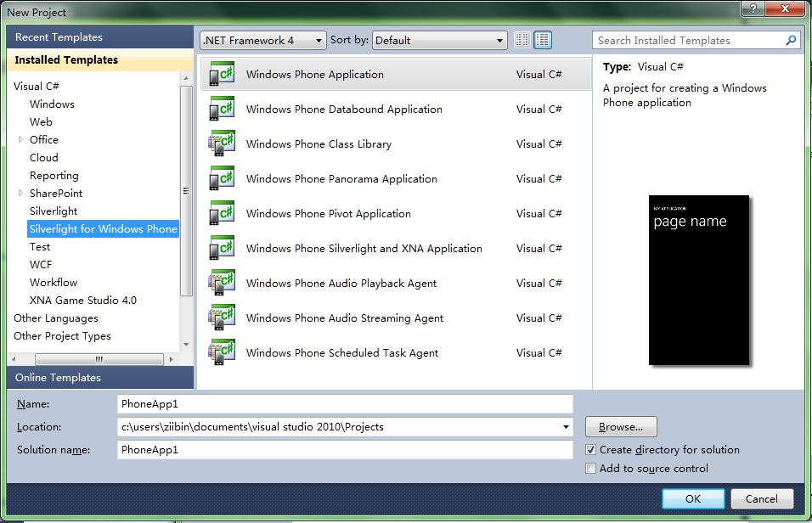Viewport: 812px width, 523px height.
Task: Click the Cancel button
Action: [761, 498]
